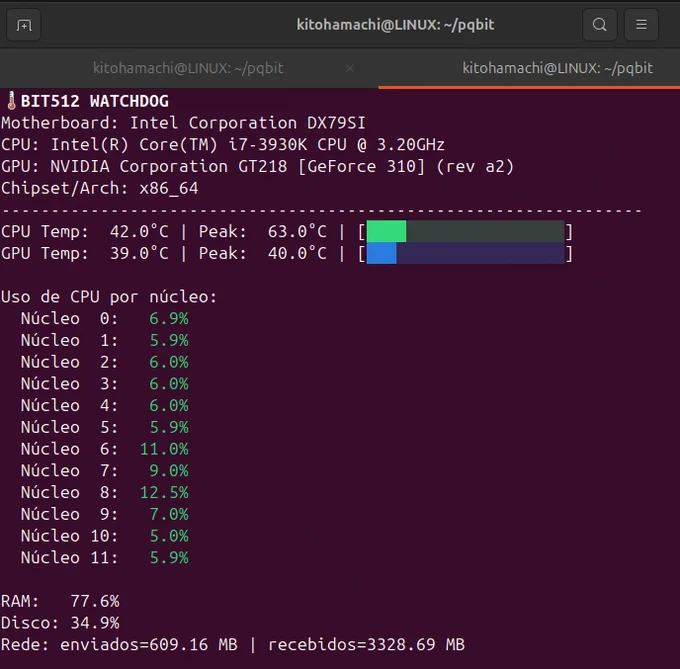The height and width of the screenshot is (669, 680).
Task: Click the thermometer icon beside BIT512 WATCHDOG
Action: coord(11,101)
